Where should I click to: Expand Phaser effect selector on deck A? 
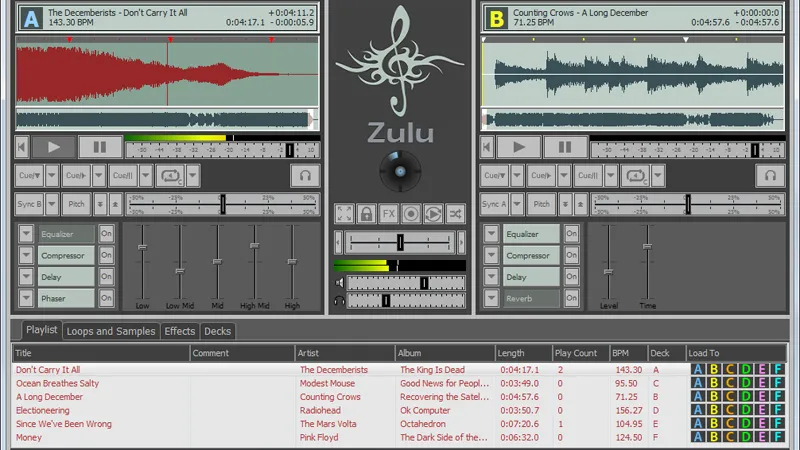26,298
